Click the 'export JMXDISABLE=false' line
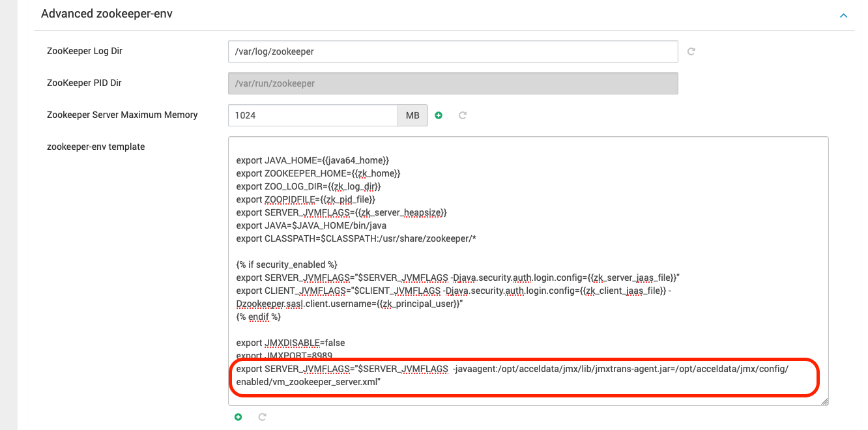 (x=291, y=343)
